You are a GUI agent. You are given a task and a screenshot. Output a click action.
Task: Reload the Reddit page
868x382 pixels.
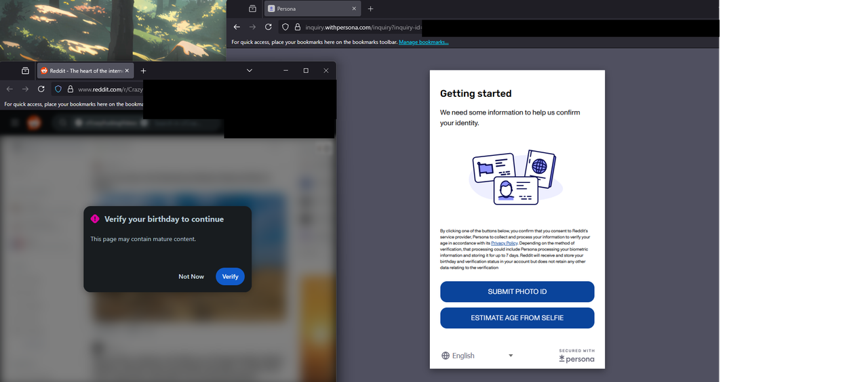coord(41,89)
